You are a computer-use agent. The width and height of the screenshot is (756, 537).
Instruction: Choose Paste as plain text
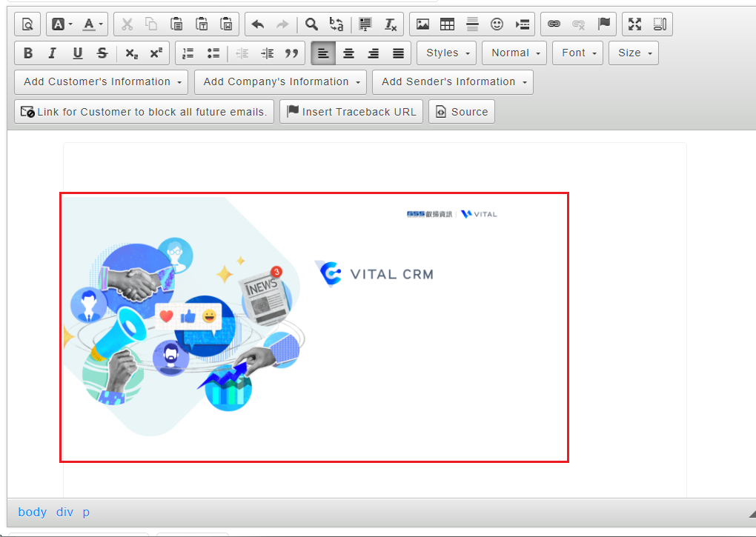coord(202,24)
